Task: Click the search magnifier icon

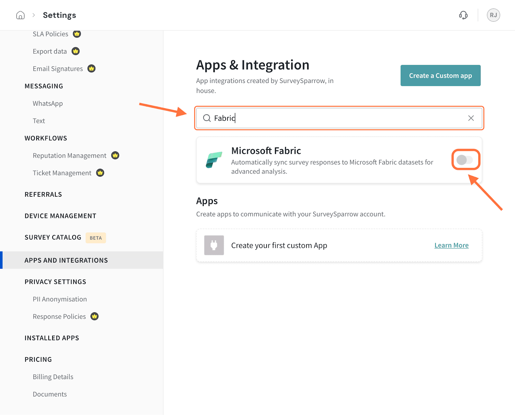Action: (207, 118)
